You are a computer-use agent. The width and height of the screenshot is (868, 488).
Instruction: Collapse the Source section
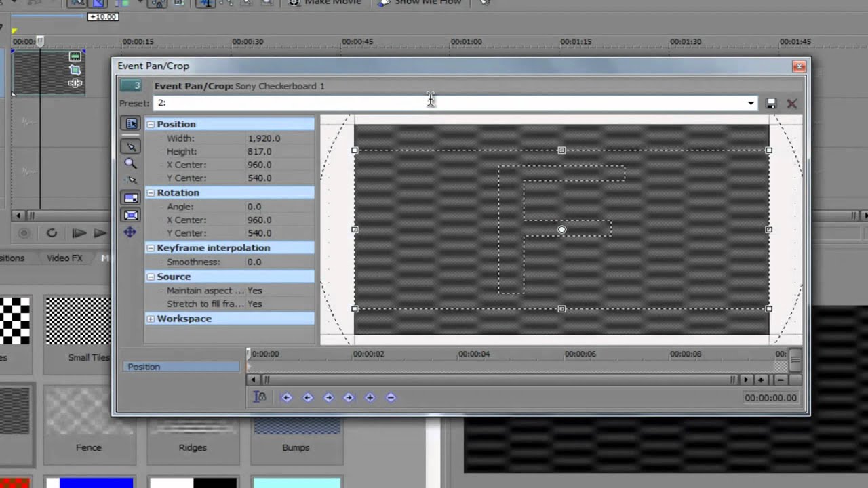point(151,277)
